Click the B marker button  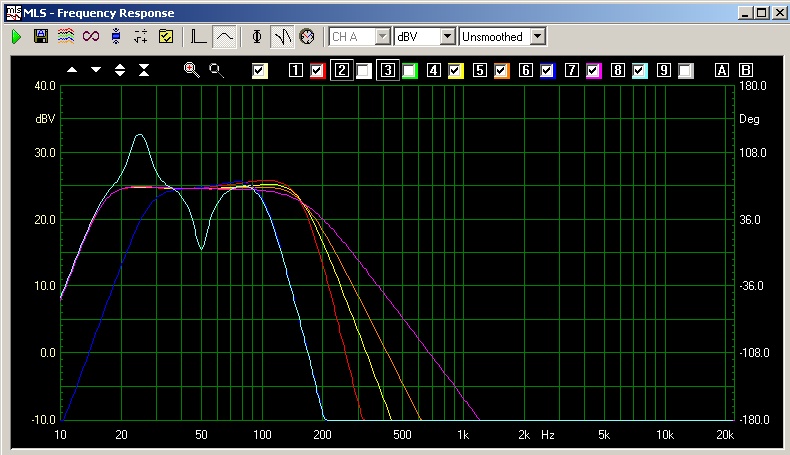pos(746,70)
